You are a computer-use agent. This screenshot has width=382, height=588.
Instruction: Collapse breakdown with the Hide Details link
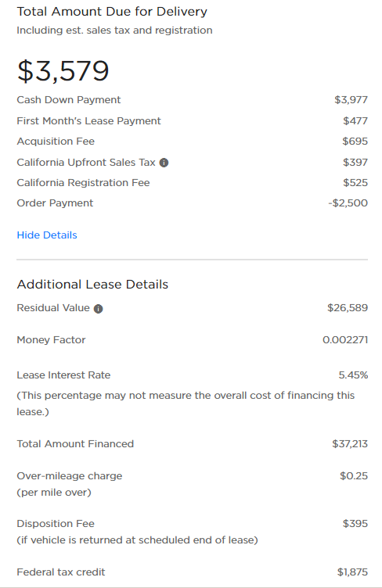(x=47, y=235)
